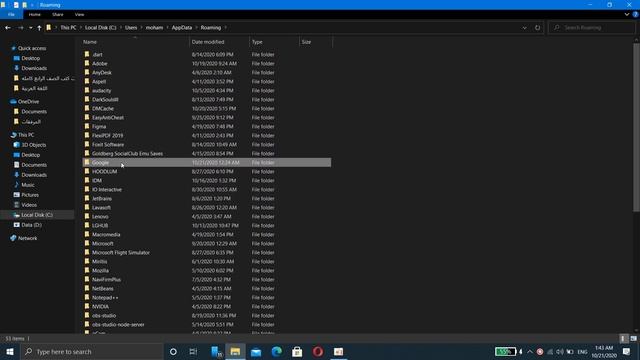Select Goldberg SocialClub Emu Saves folder
Viewport: 640px width, 360px height.
[127, 153]
